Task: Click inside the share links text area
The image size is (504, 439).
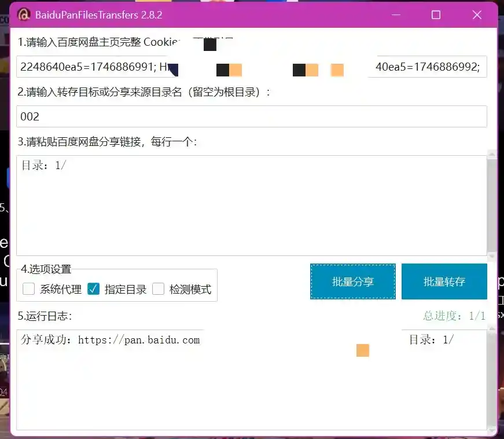Action: [x=252, y=206]
